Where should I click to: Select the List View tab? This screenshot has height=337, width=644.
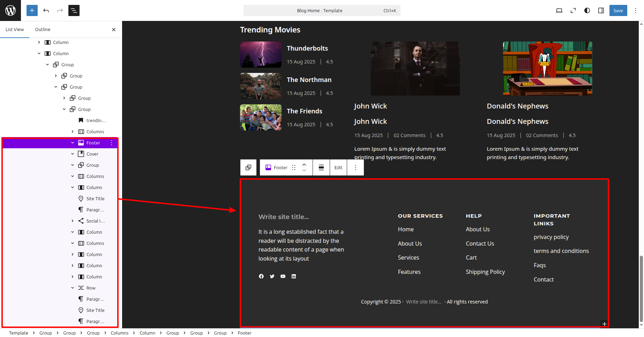click(x=15, y=30)
